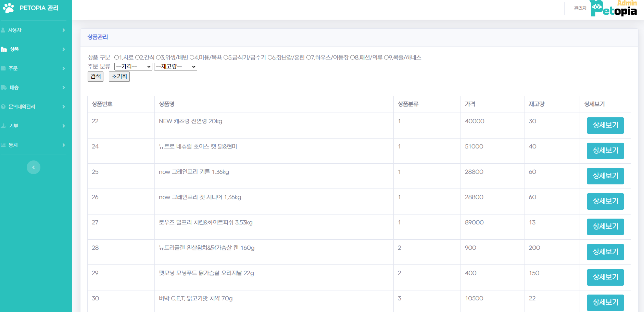View details of product 22 캐츠랑 전연령
Screen dimensions: 644x312
coord(605,126)
